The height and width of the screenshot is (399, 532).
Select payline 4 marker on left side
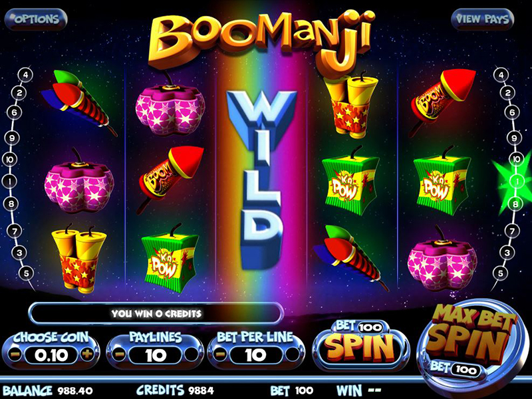26,74
